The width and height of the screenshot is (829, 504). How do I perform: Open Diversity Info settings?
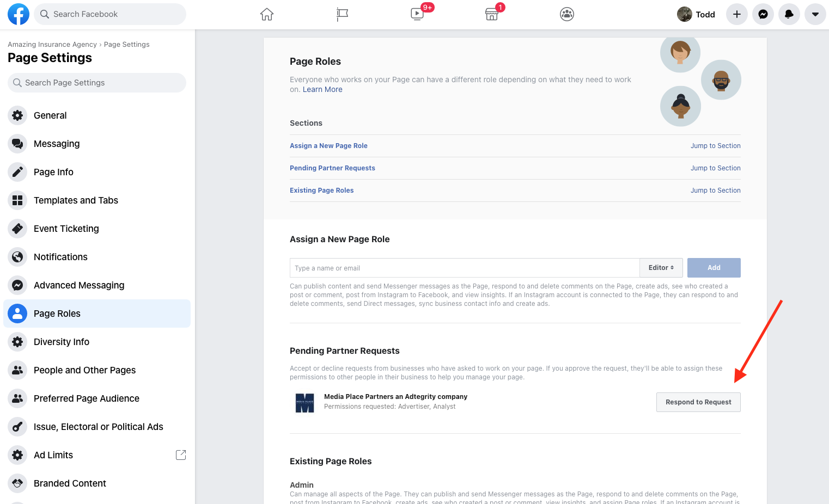coord(97,342)
